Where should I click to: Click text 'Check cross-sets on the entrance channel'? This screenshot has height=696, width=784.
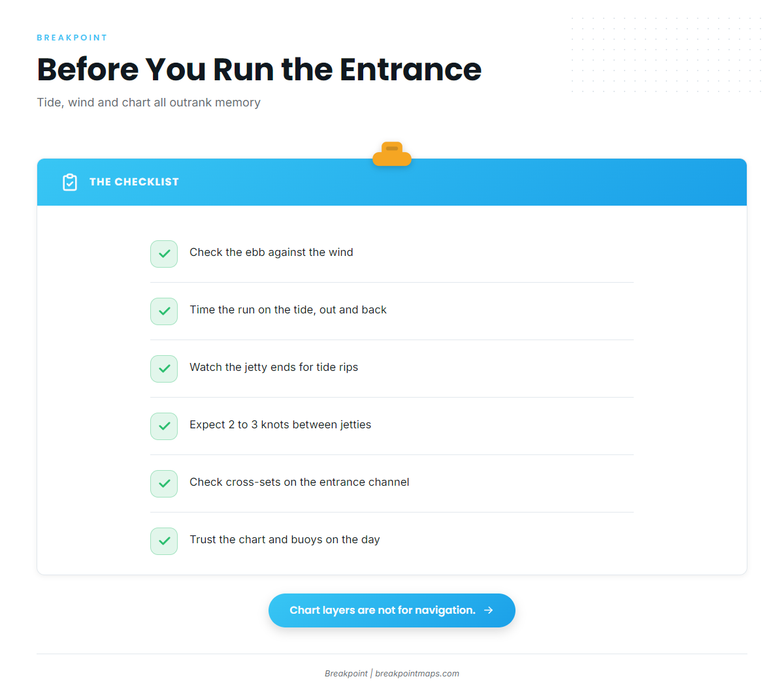click(299, 482)
